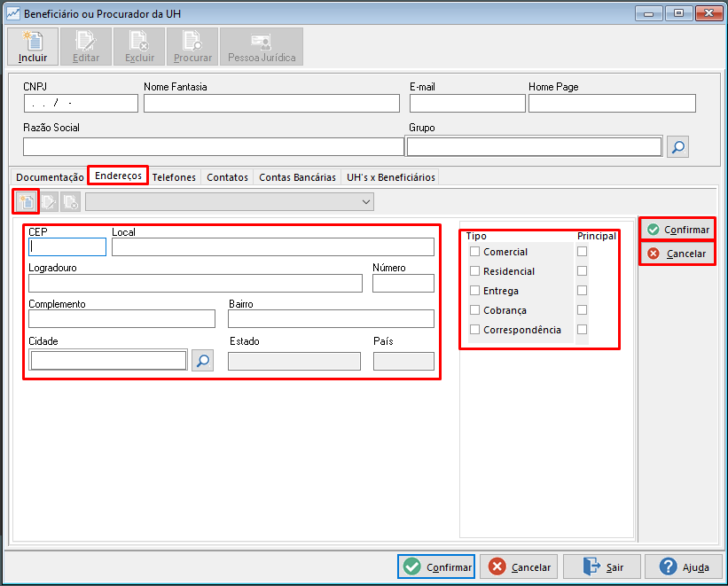
Task: Open the Ajuda help button
Action: (684, 567)
